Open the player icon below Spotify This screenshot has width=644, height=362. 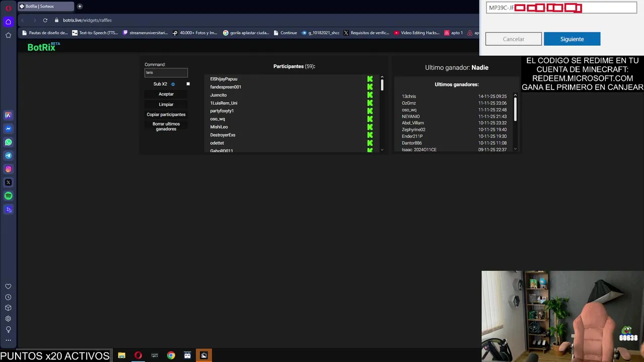(x=8, y=210)
